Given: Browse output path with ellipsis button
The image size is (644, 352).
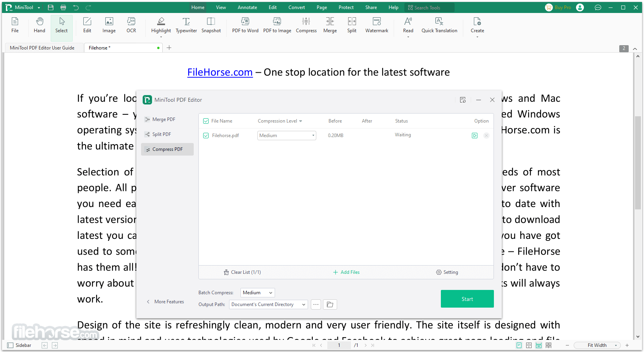Looking at the screenshot, I should pos(316,304).
